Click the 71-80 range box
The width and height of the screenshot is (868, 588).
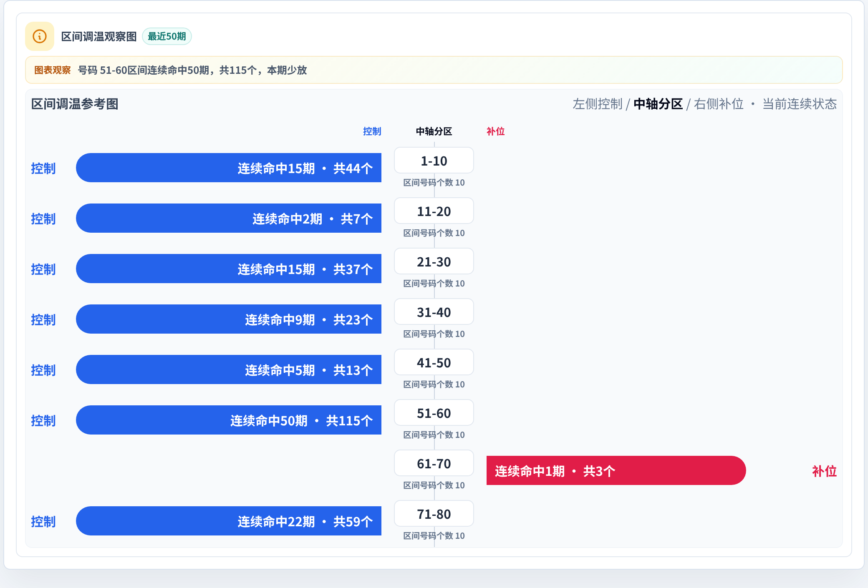434,514
